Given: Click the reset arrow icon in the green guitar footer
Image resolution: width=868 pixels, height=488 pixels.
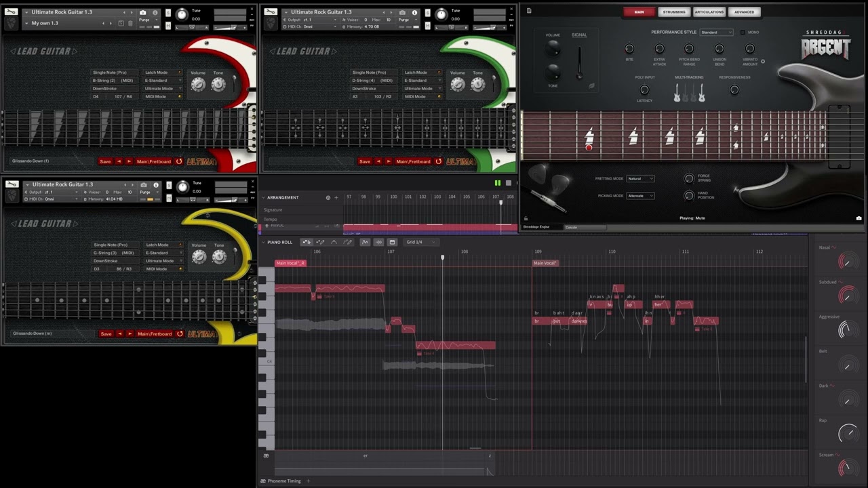Looking at the screenshot, I should pyautogui.click(x=439, y=161).
